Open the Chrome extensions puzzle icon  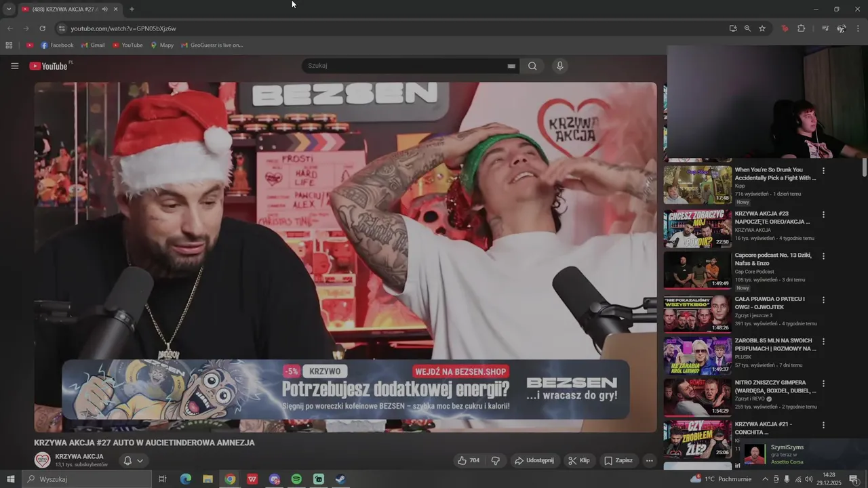tap(802, 28)
